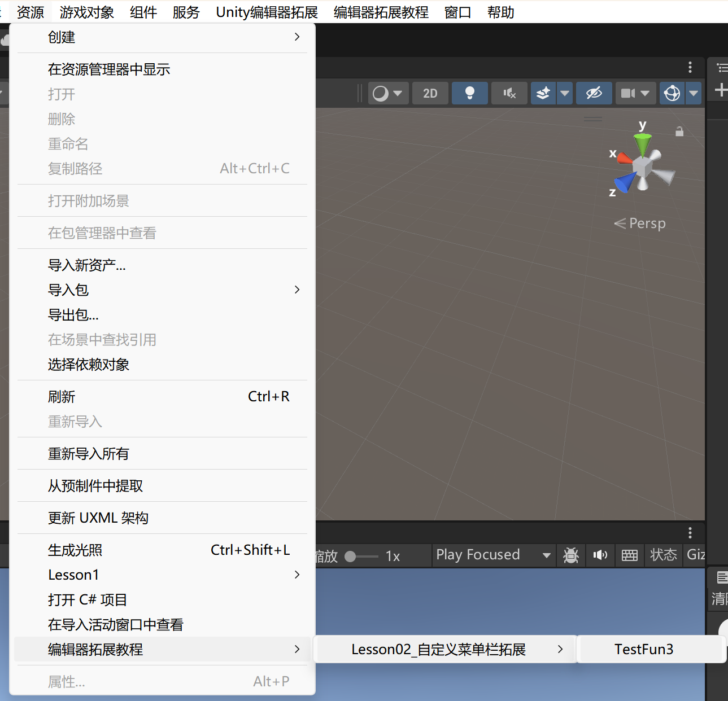Toggle scene lighting with the lightbulb icon
728x701 pixels.
469,93
